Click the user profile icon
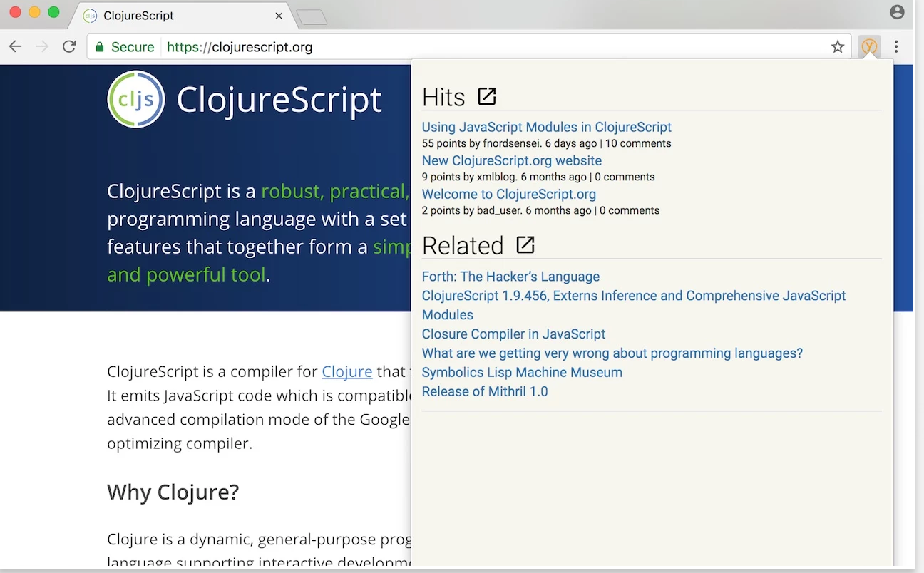This screenshot has width=924, height=573. point(897,12)
